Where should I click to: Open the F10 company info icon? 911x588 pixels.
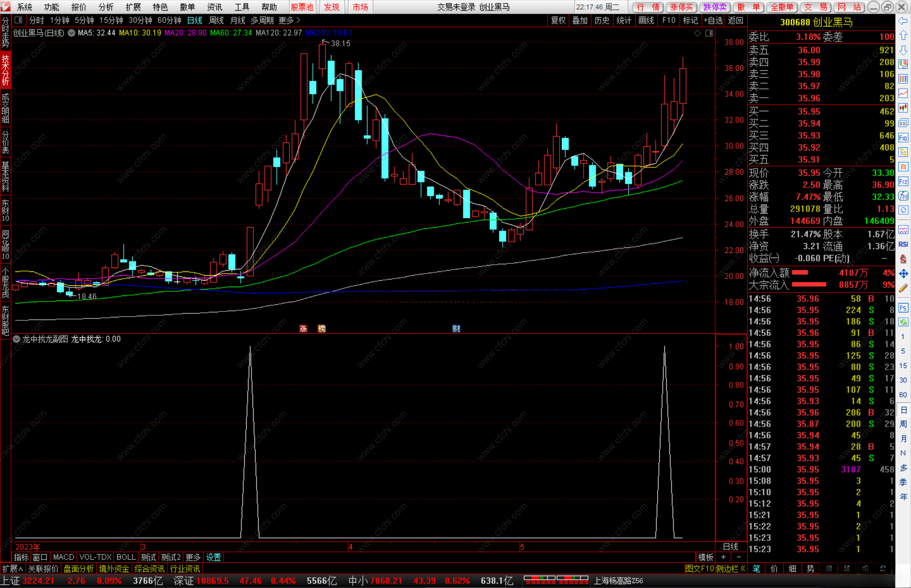(903, 138)
